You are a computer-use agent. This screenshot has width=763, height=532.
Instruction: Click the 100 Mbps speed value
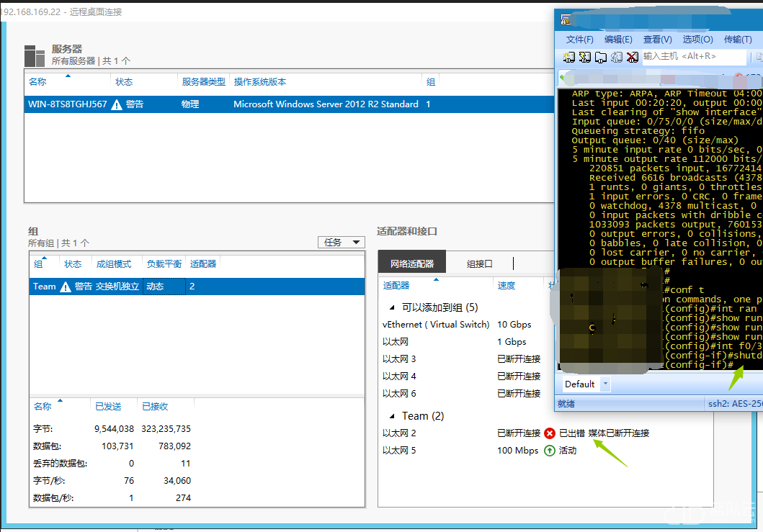point(518,451)
